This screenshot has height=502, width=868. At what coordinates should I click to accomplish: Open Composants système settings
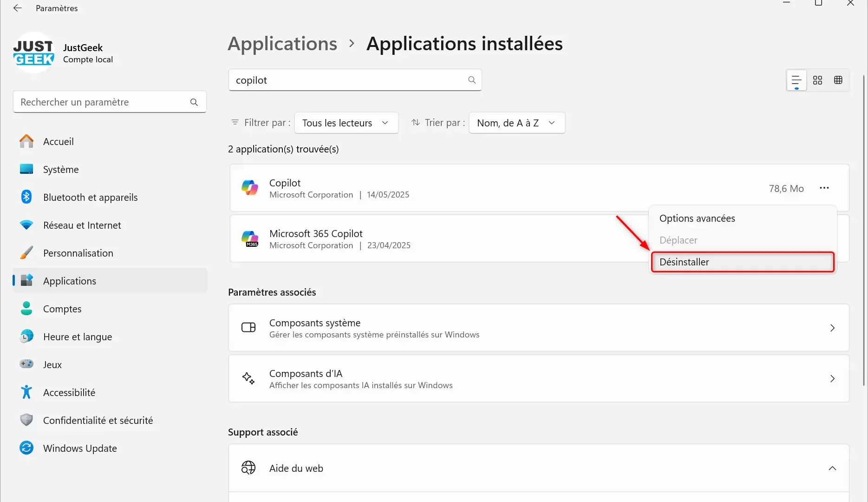(x=539, y=328)
